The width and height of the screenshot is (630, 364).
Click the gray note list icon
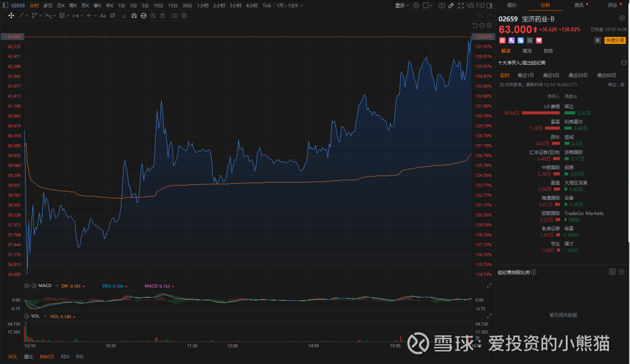[530, 41]
